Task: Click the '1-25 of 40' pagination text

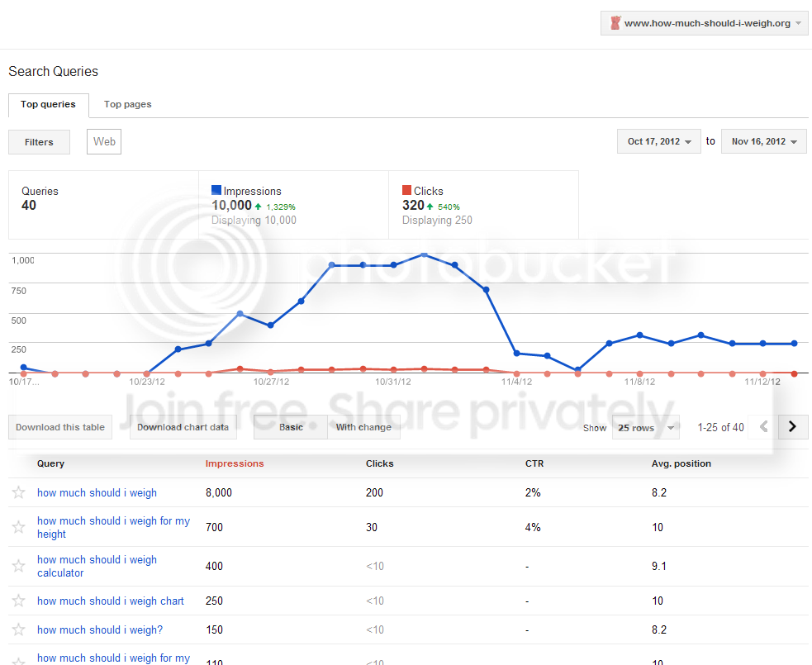Action: pyautogui.click(x=720, y=427)
